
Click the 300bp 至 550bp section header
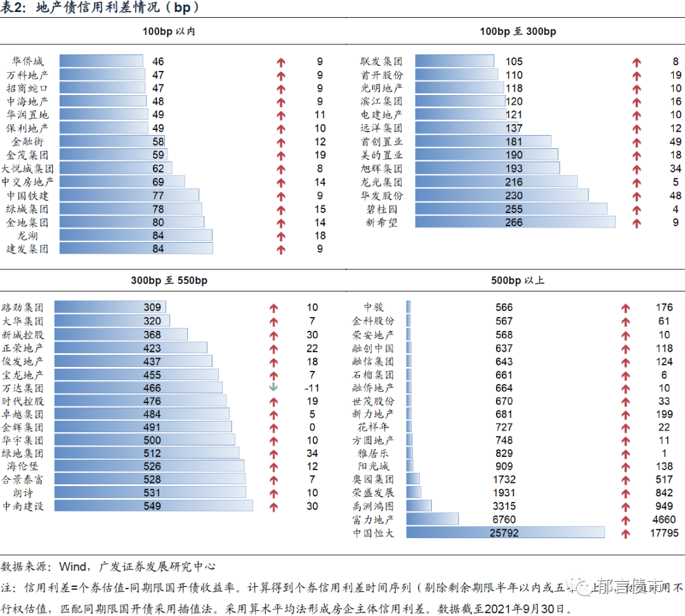point(169,280)
